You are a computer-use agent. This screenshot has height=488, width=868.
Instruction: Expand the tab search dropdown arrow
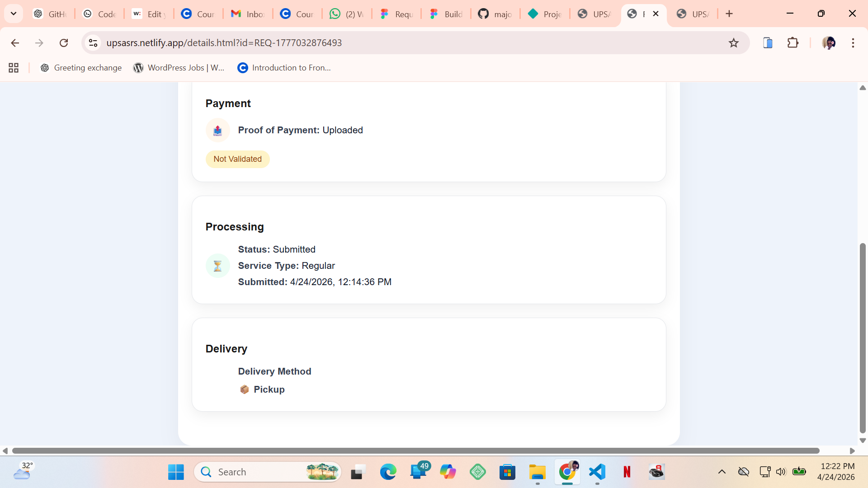click(14, 14)
